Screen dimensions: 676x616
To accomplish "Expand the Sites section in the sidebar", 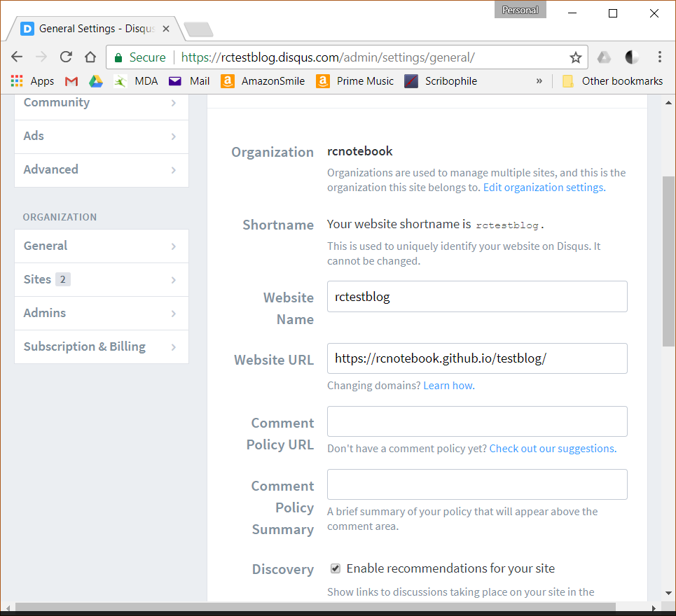I will 101,279.
